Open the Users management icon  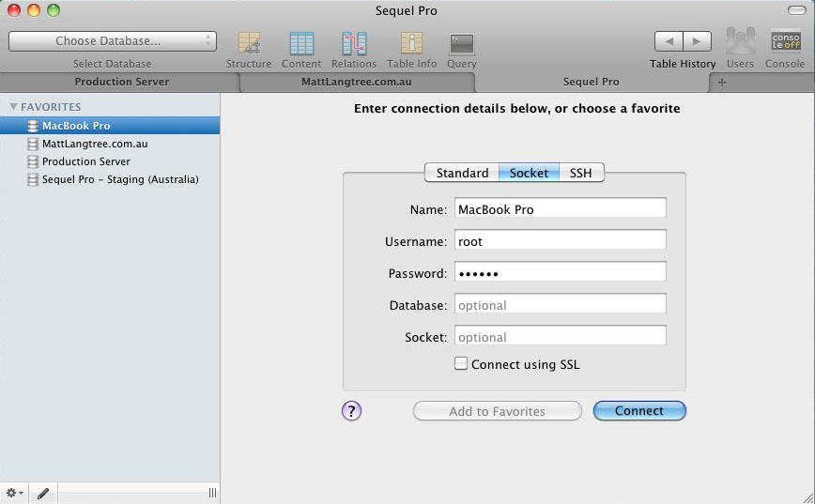click(740, 42)
